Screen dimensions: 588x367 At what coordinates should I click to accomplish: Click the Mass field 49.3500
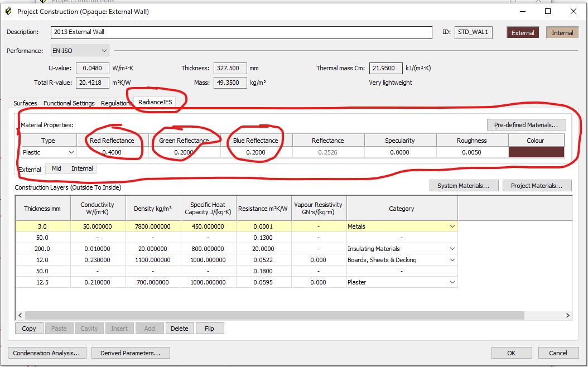click(x=230, y=83)
